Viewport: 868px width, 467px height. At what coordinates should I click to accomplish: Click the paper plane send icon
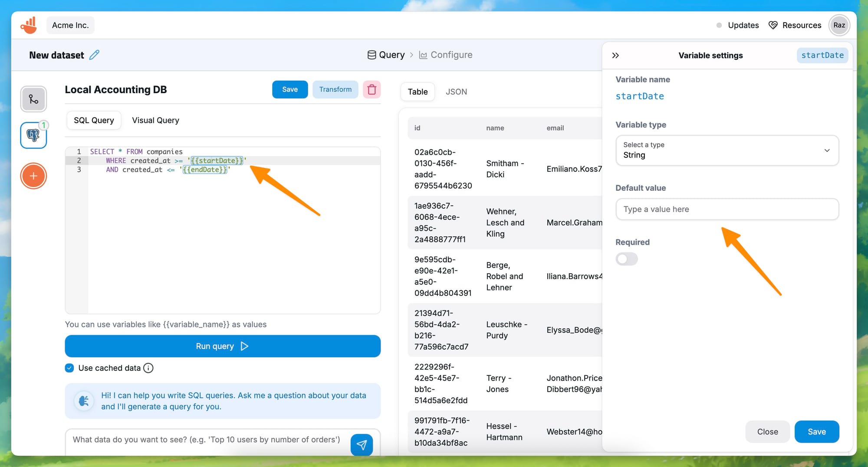coord(362,444)
